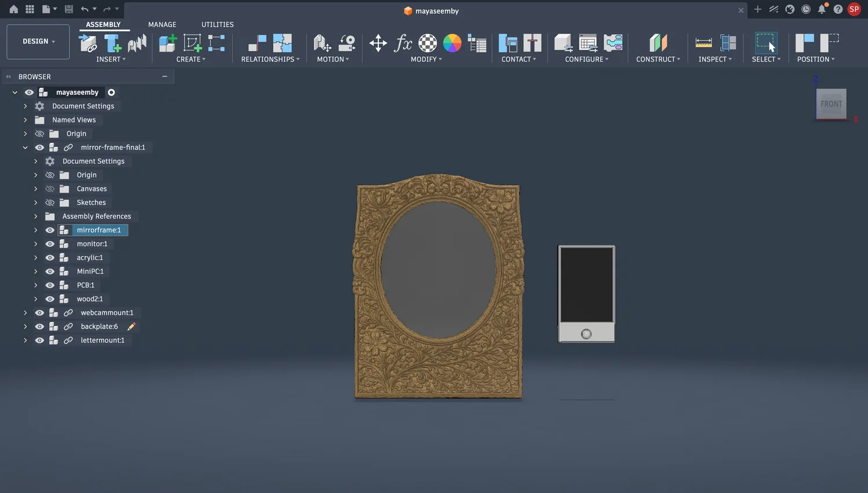868x493 pixels.
Task: Click the color wheel icon
Action: pos(453,43)
